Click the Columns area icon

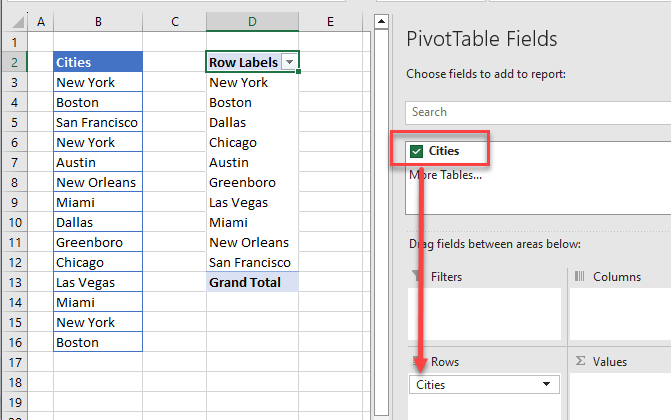[578, 277]
